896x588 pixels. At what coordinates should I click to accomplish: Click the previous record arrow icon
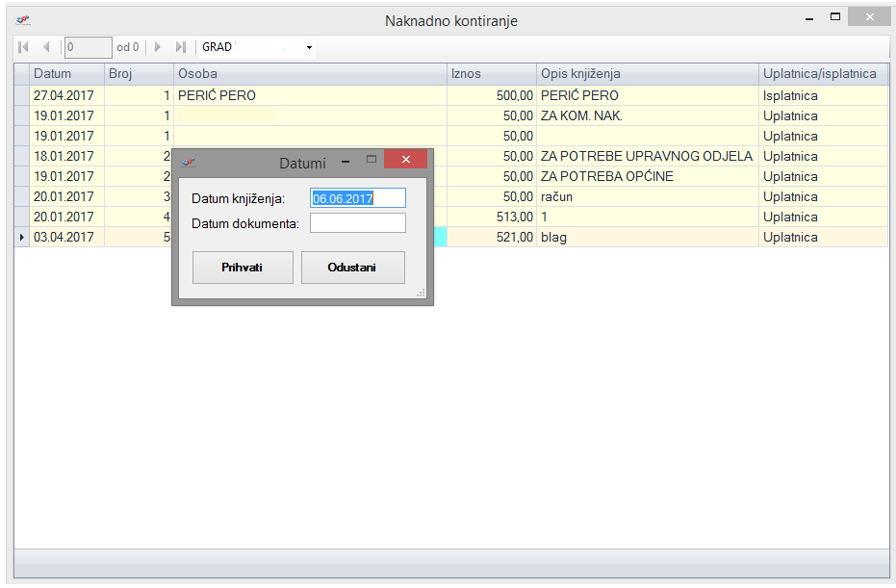click(45, 47)
